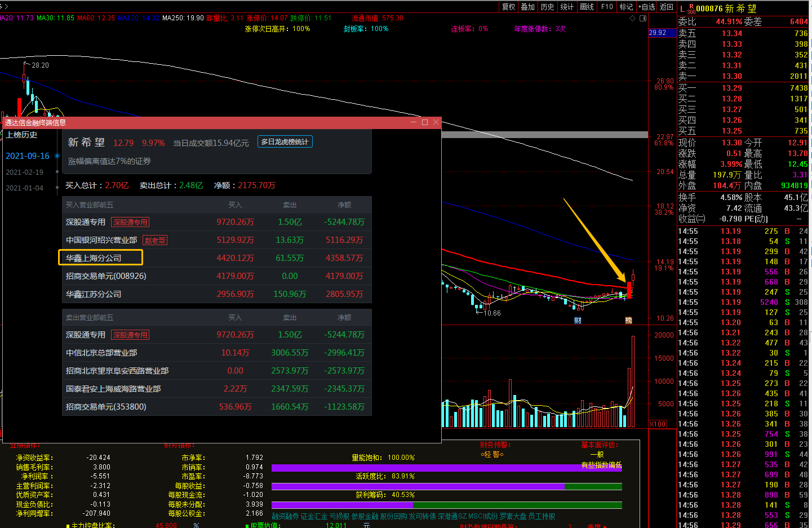Click the 员工持股 tag
This screenshot has height=528, width=812.
[x=542, y=516]
